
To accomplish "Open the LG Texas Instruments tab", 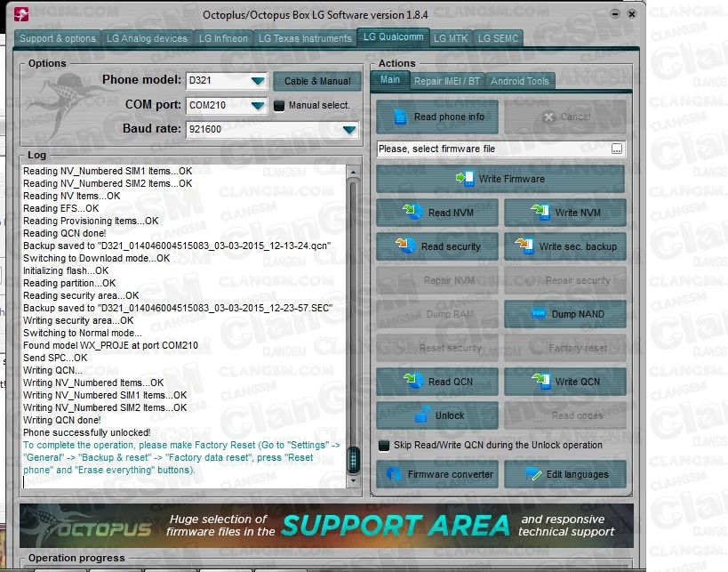I will tap(305, 38).
